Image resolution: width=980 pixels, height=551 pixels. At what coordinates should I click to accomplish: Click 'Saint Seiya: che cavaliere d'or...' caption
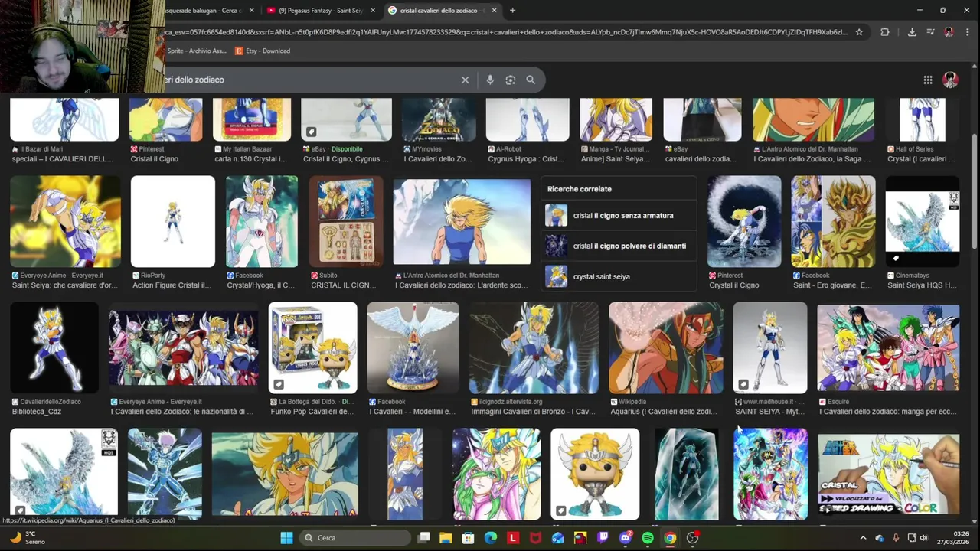coord(64,285)
